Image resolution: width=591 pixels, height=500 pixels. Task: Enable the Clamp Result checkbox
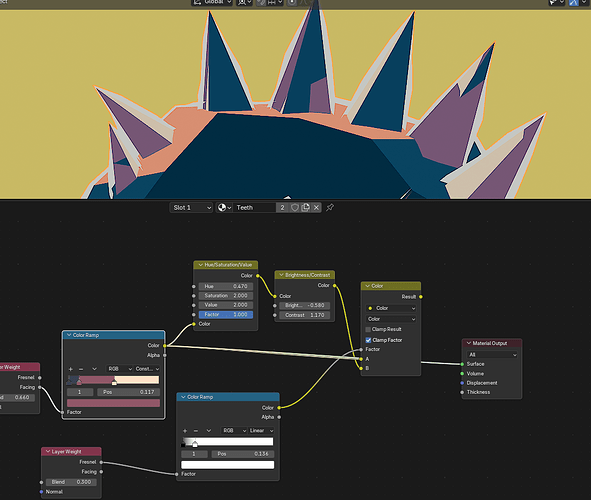pos(368,329)
